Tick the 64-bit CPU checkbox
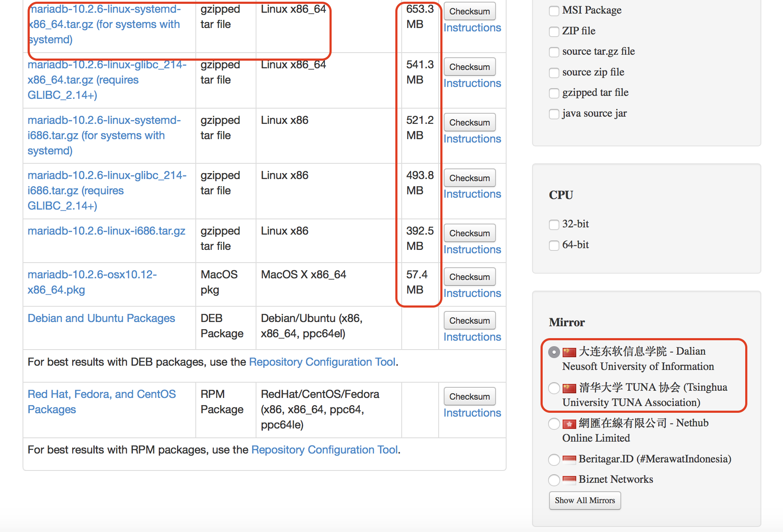783x532 pixels. (x=554, y=245)
